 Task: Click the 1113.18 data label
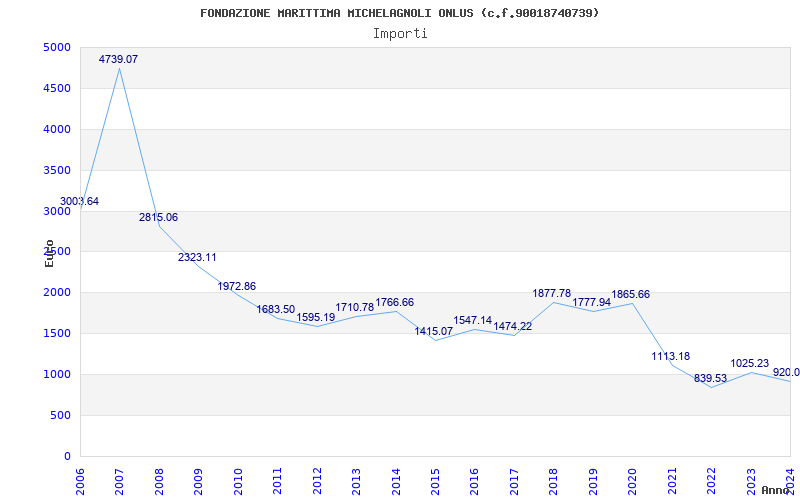tap(670, 356)
